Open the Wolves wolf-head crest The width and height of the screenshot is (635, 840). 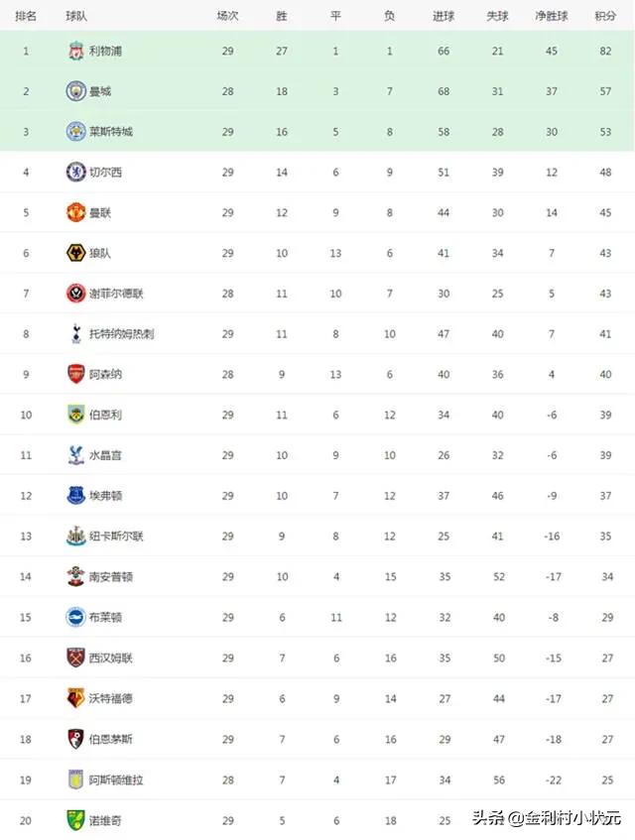(x=76, y=253)
